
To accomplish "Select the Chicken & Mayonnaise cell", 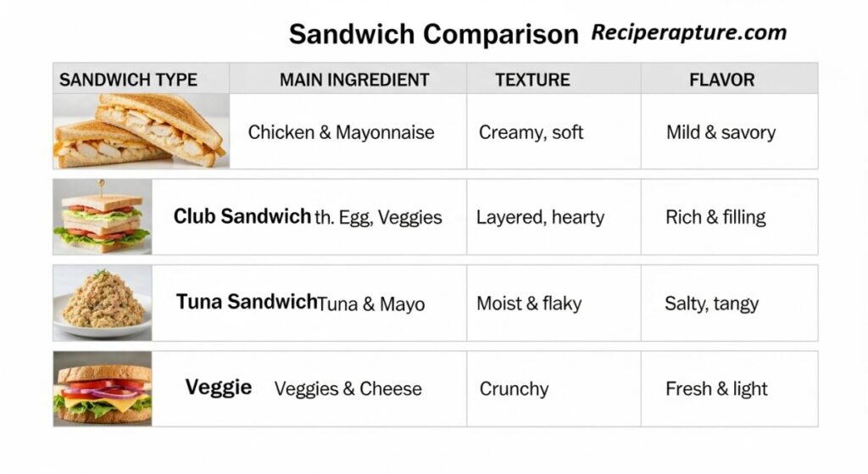I will [341, 132].
